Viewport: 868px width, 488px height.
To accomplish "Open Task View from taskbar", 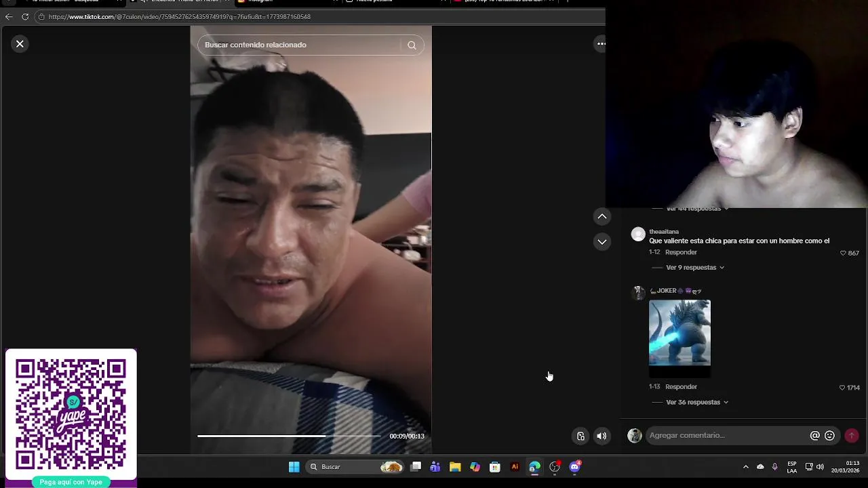I will pos(416,467).
